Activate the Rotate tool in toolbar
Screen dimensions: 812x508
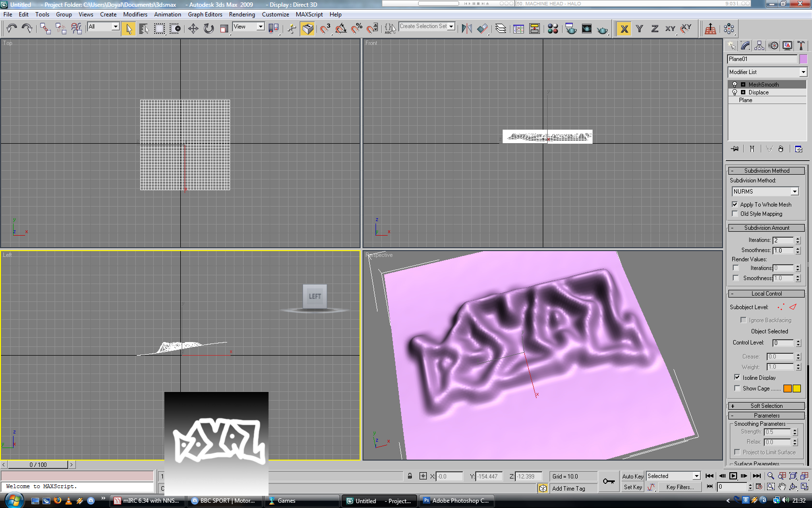click(209, 29)
